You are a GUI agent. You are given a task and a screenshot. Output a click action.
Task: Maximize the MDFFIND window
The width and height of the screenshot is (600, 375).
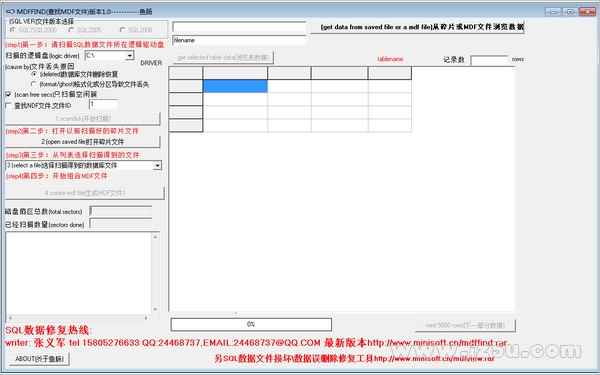[570, 12]
